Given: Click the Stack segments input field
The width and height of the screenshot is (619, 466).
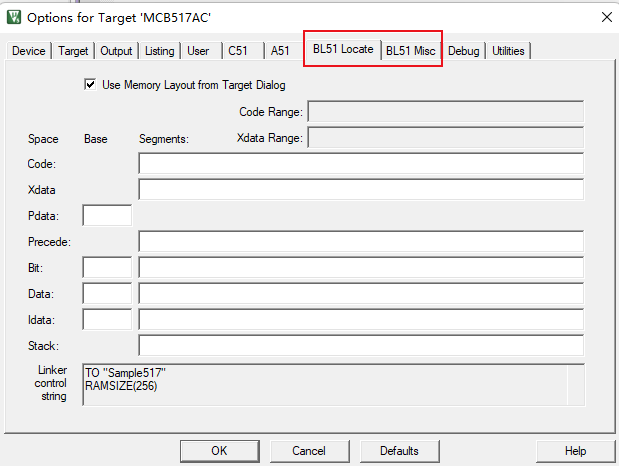Looking at the screenshot, I should (x=361, y=346).
